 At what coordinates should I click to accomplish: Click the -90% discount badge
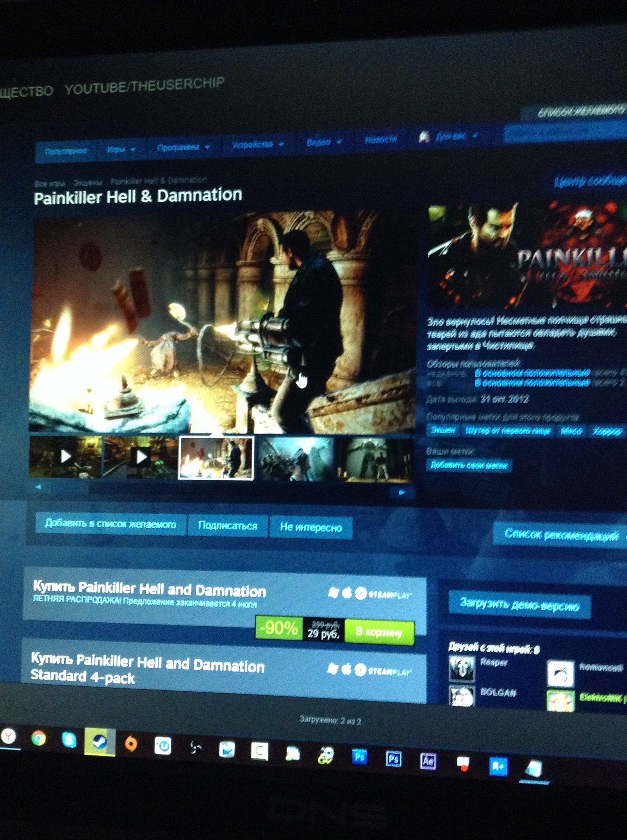tap(279, 628)
